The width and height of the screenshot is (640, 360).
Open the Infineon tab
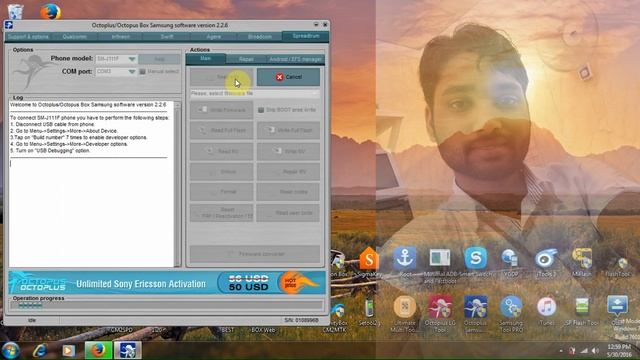(120, 37)
